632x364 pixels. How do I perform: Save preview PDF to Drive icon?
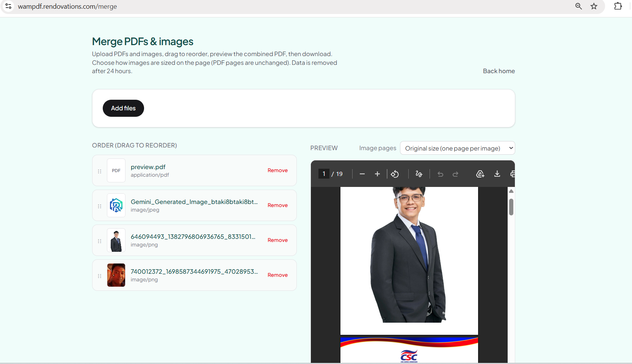480,174
